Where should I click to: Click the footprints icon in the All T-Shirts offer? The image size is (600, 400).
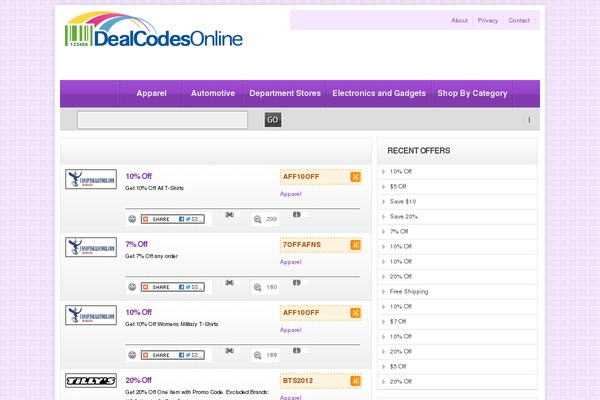tap(297, 215)
